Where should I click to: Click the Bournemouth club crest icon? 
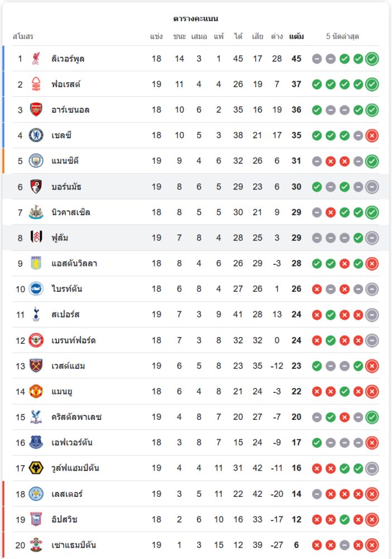[36, 187]
